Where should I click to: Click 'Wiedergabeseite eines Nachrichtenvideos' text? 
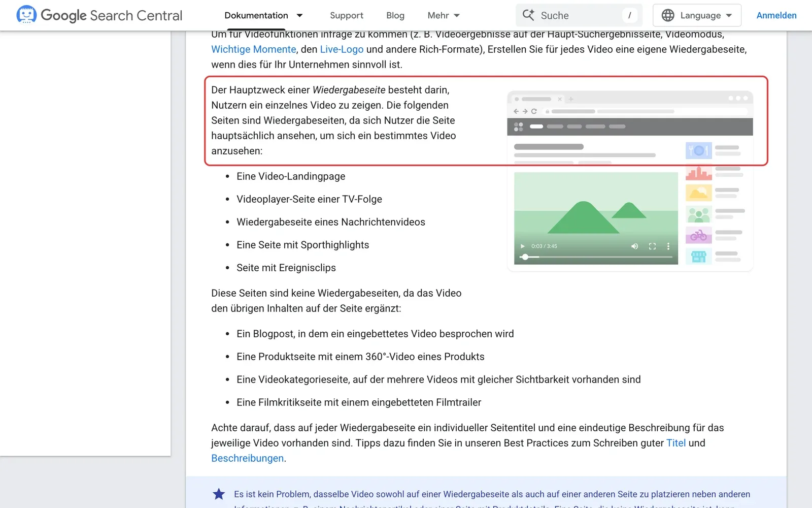tap(331, 222)
